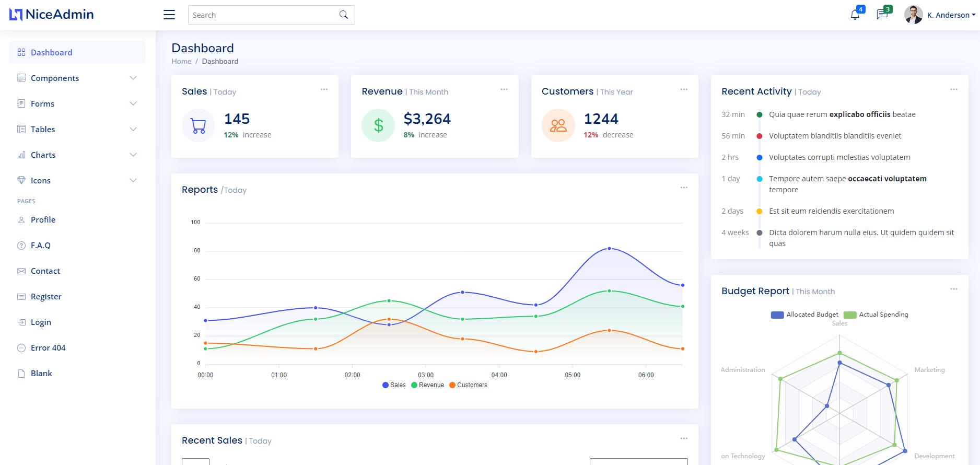
Task: Toggle the sidebar with the hamburger icon
Action: pos(169,15)
